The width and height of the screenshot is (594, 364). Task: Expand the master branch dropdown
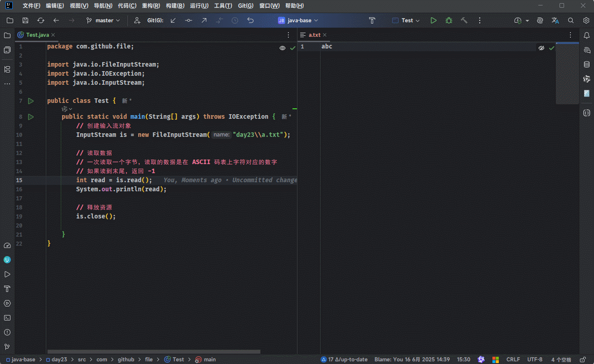click(x=103, y=20)
